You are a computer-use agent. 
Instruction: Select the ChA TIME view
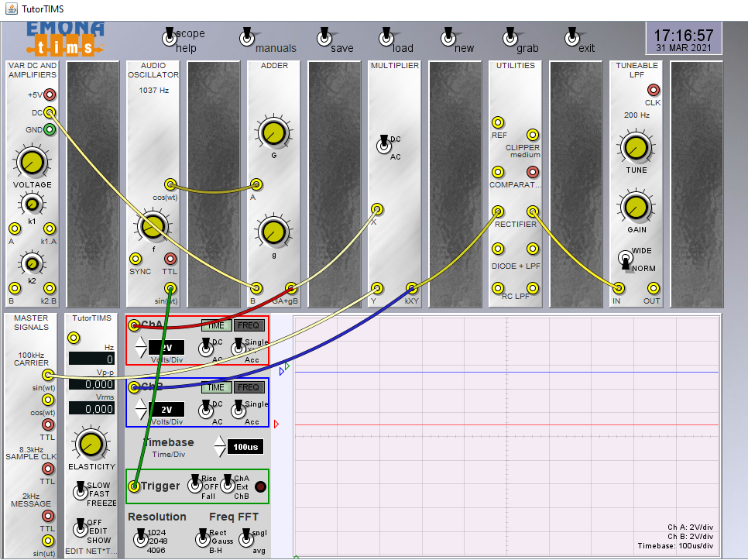click(217, 325)
